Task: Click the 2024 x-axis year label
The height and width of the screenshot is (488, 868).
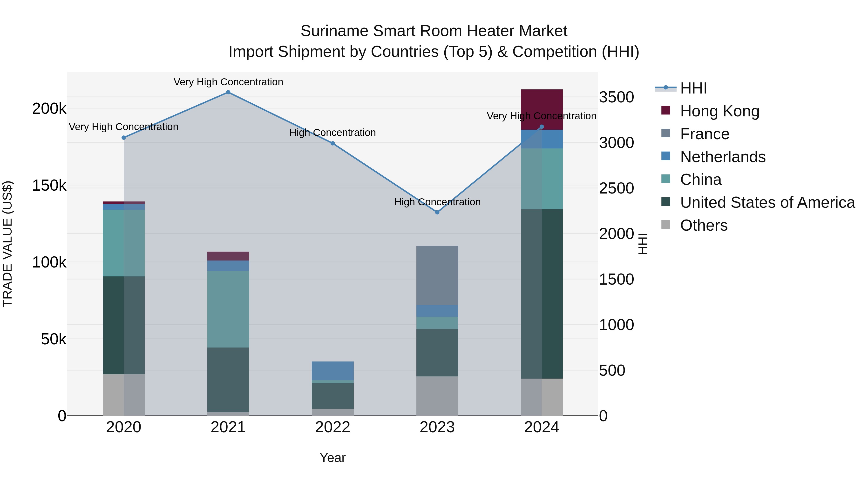Action: (x=542, y=427)
